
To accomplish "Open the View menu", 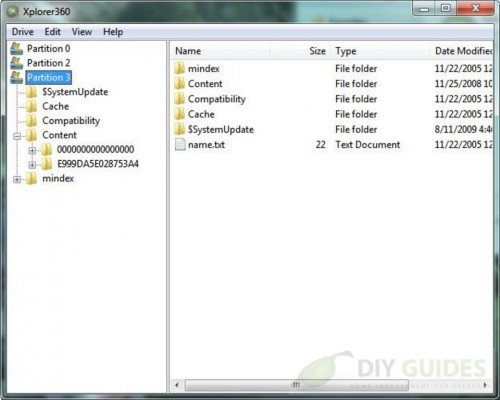I will 82,32.
